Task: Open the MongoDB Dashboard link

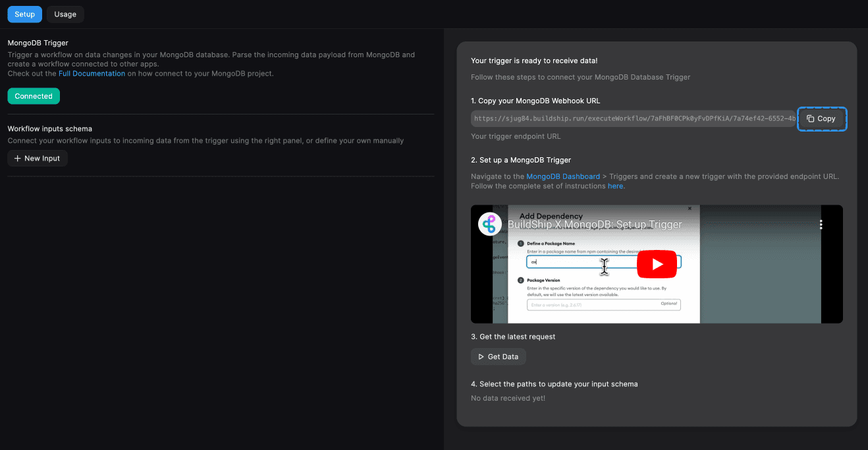Action: tap(563, 176)
